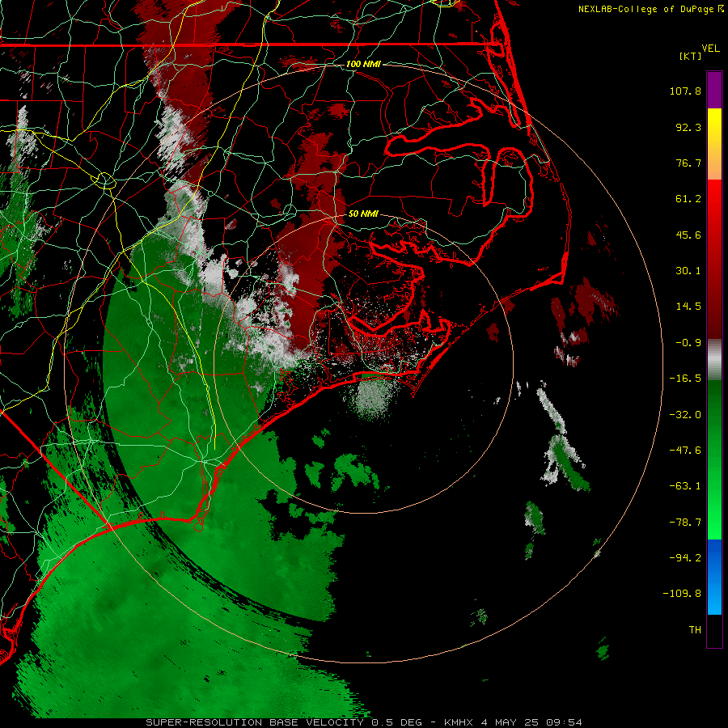Select the 107.8 value on velocity scale
This screenshot has width=728, height=728.
[685, 91]
